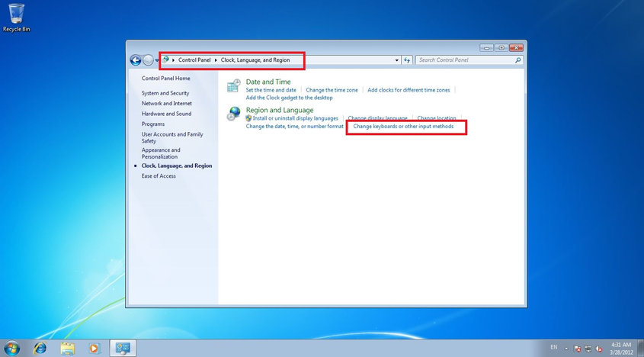Open Appearance and Personalization category

point(161,153)
